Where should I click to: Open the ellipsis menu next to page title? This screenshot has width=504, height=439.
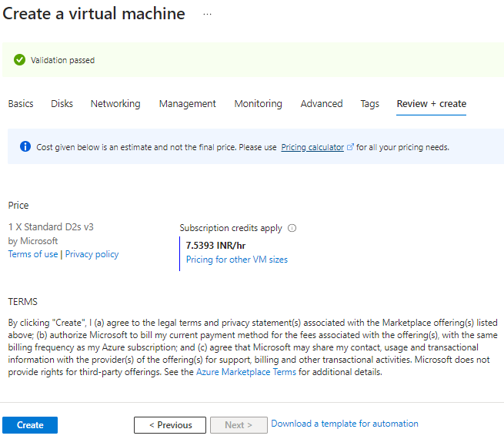point(207,14)
